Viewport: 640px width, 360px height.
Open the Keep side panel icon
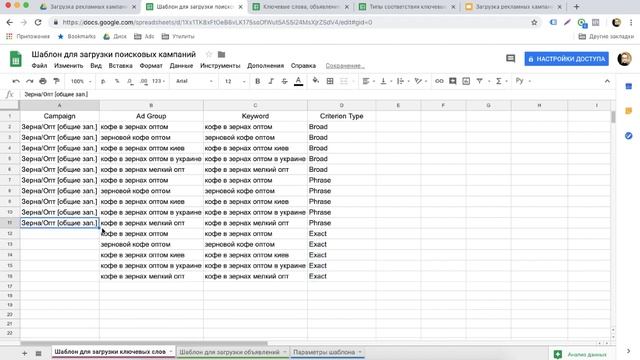tap(629, 111)
